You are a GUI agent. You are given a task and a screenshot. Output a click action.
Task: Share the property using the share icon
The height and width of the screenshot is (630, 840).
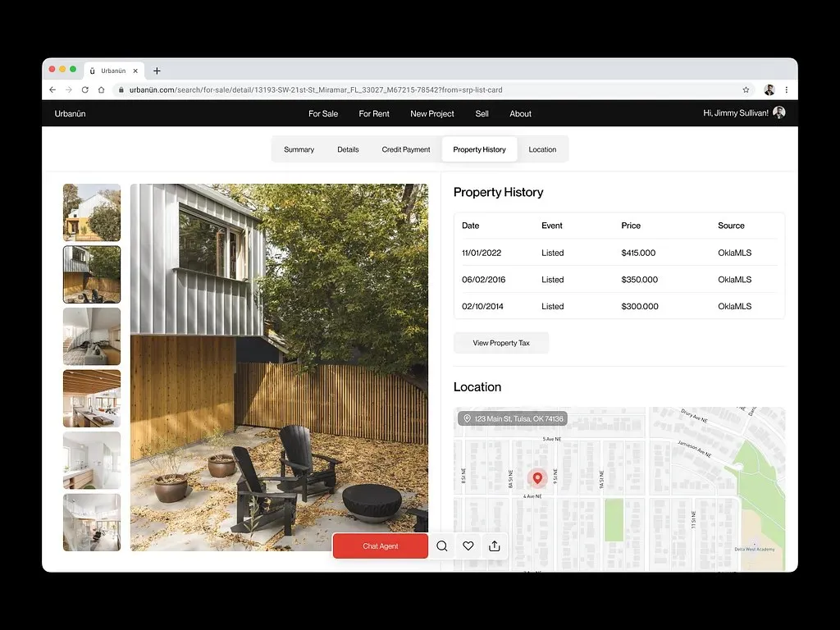[495, 546]
